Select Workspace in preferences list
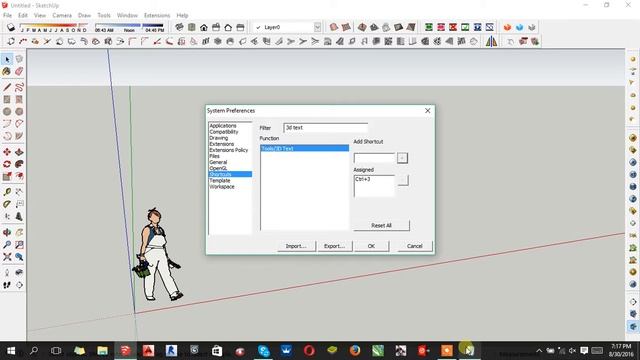 point(222,187)
